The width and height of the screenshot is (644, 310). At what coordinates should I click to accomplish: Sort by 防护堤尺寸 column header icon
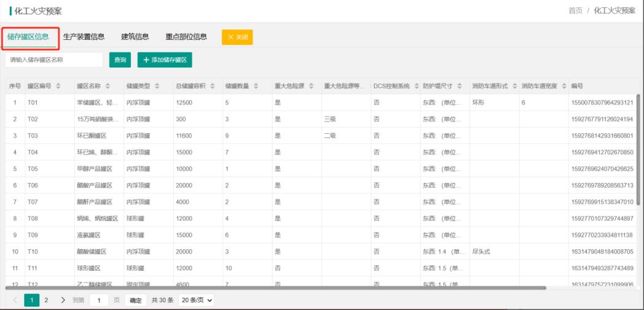coord(459,86)
